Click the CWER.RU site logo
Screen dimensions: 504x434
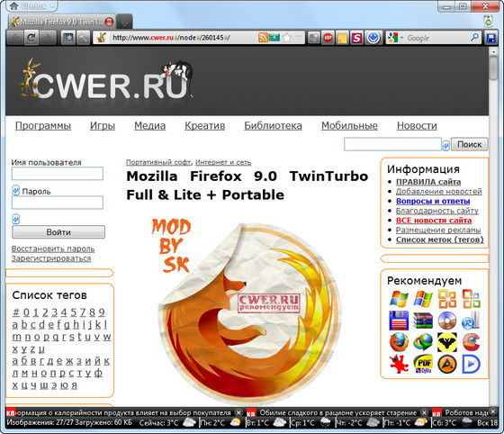(x=106, y=78)
